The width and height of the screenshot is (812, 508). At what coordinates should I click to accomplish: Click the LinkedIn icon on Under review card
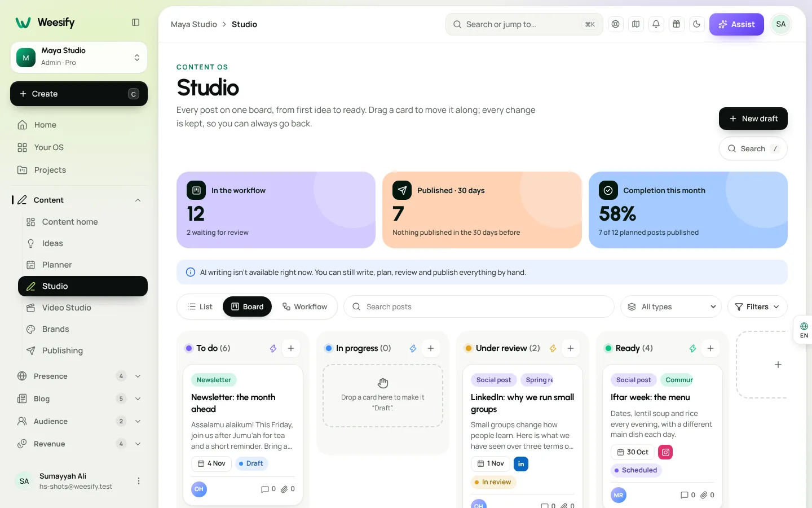click(x=521, y=464)
